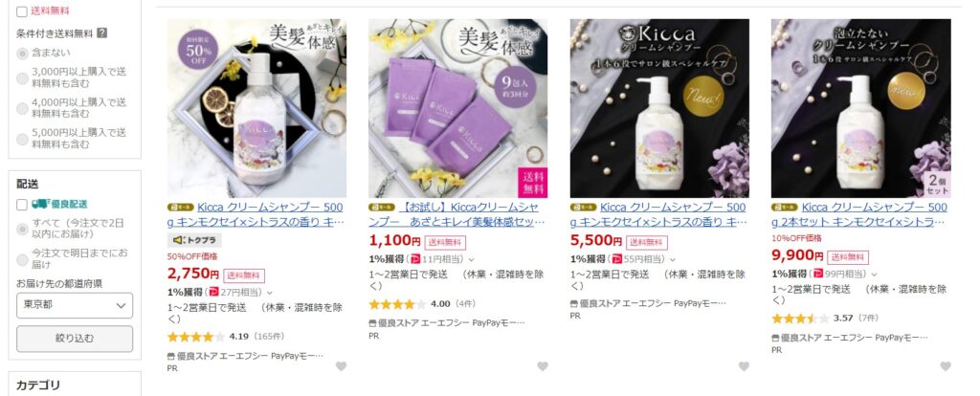Click heart icon on 1,100円 trial set
Viewport: 980px width, 396px height.
tap(543, 366)
